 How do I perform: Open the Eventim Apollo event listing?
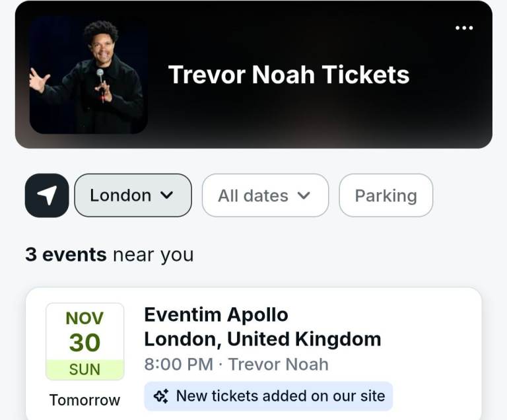point(216,315)
